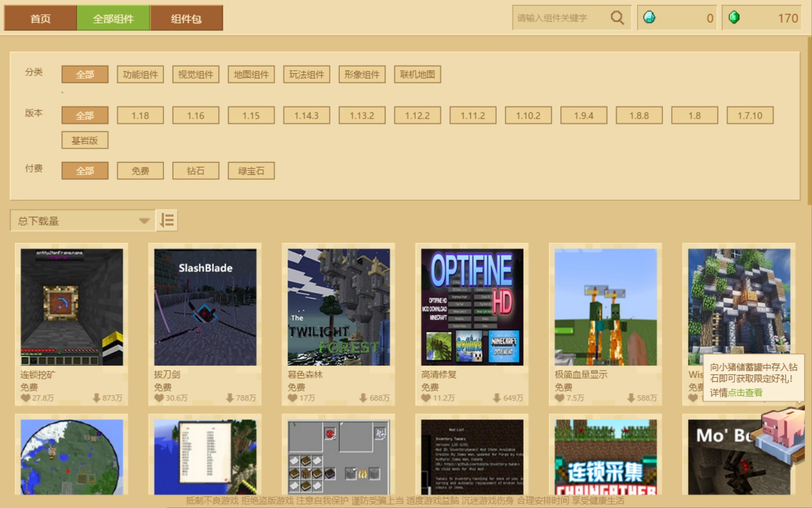Click heart icon on 高清修复 card

pos(426,398)
